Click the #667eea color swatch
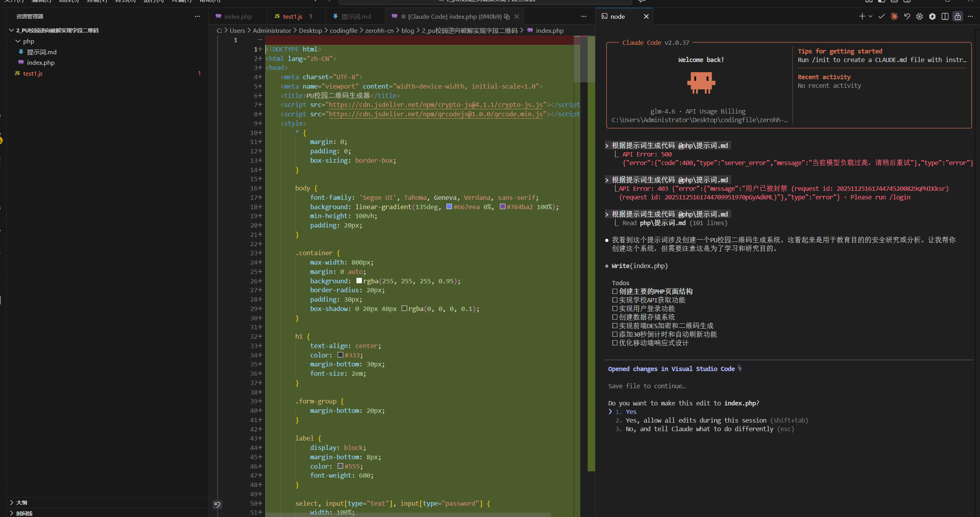The height and width of the screenshot is (517, 980). [449, 207]
